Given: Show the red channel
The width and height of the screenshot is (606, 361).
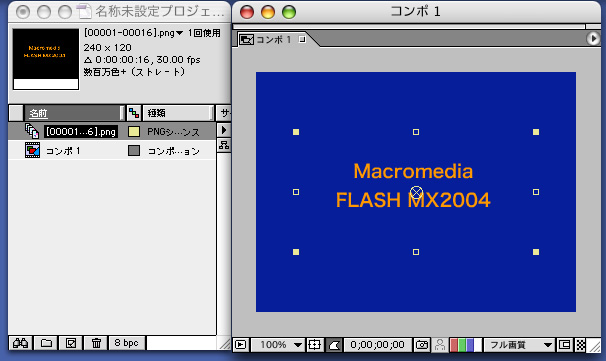Looking at the screenshot, I should (x=454, y=345).
